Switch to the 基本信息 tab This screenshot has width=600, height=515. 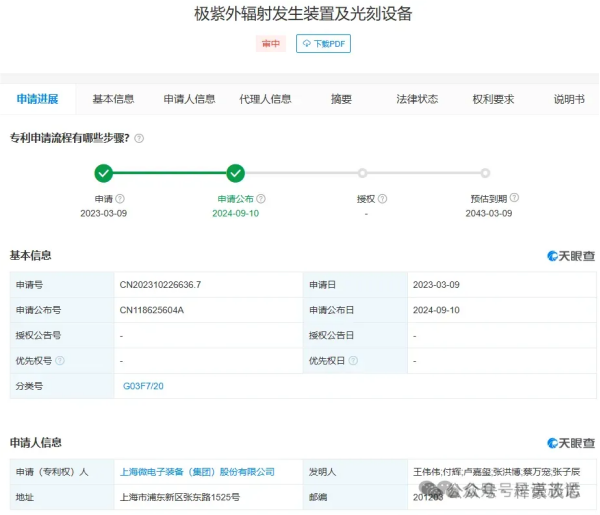tap(113, 99)
